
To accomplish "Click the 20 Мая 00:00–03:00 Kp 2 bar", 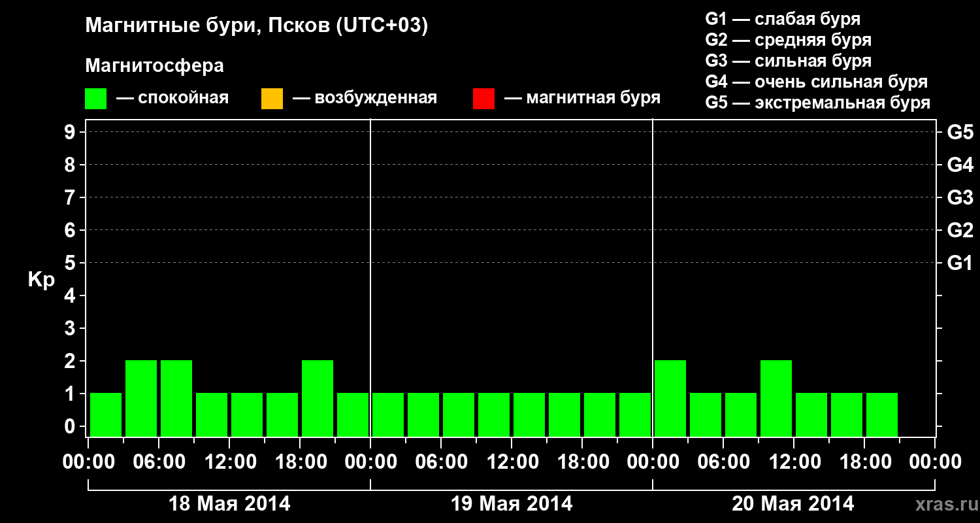I will pos(670,398).
